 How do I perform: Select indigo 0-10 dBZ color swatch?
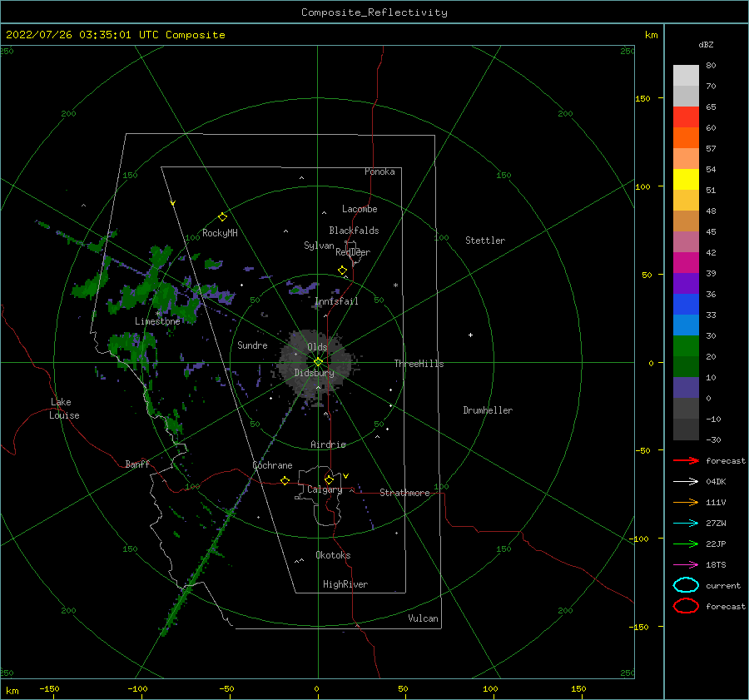(686, 388)
